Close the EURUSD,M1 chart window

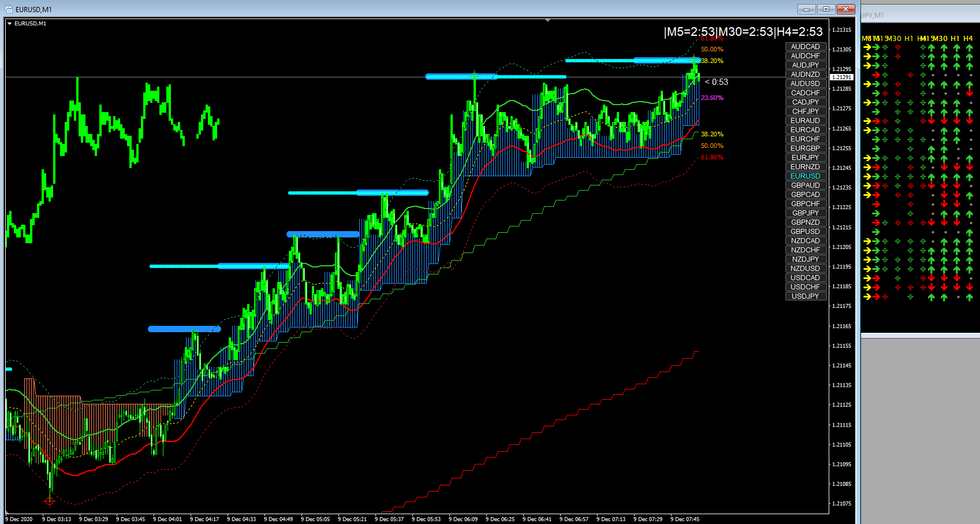845,9
